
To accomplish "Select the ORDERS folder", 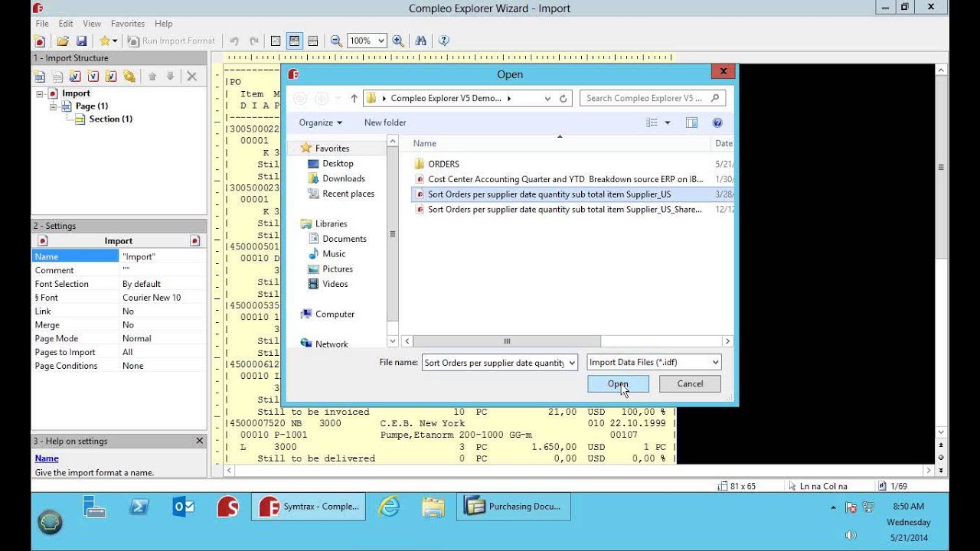I will 443,164.
